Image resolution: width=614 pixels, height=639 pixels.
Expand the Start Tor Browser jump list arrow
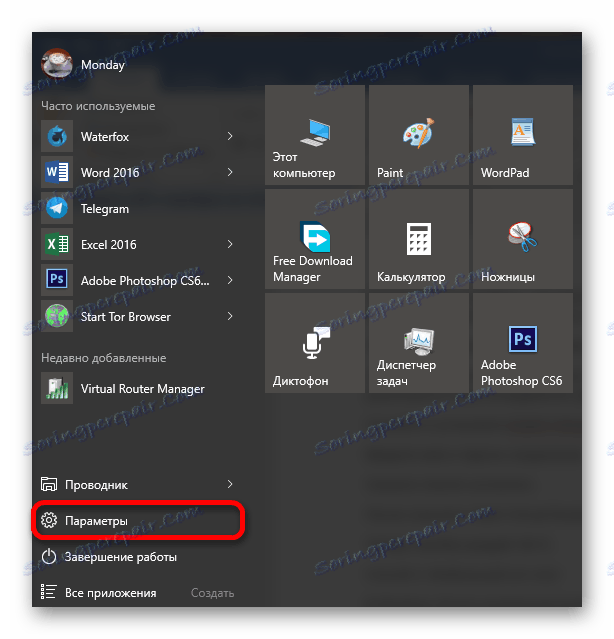[x=230, y=316]
